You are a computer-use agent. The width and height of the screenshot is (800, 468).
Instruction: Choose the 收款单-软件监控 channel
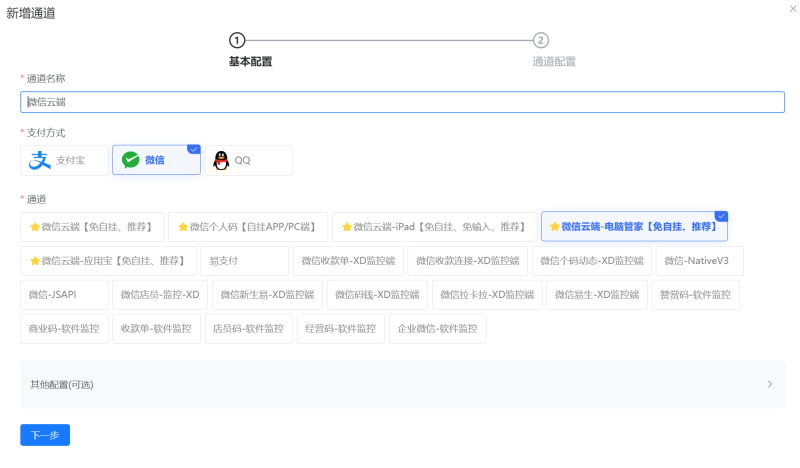point(156,329)
